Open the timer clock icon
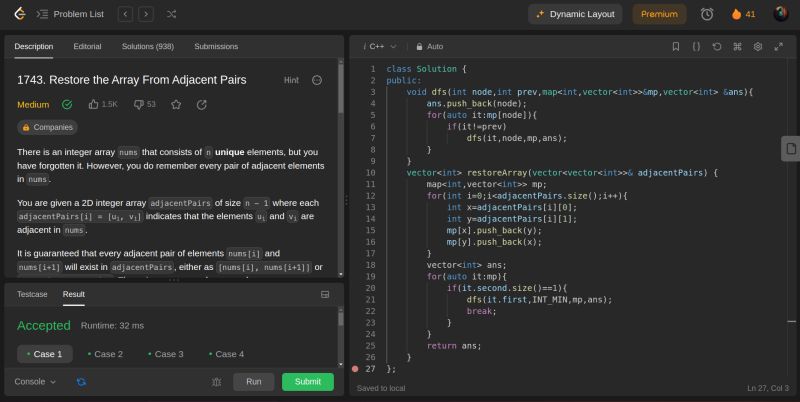Image resolution: width=800 pixels, height=402 pixels. (707, 14)
